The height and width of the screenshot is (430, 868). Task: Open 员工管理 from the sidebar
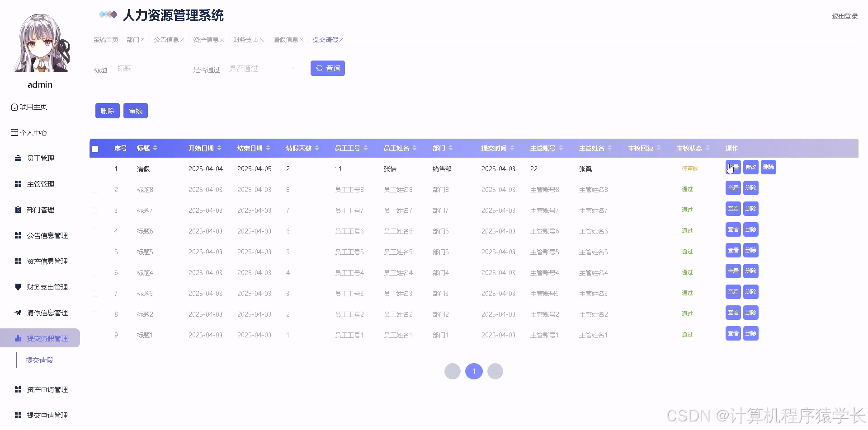41,158
